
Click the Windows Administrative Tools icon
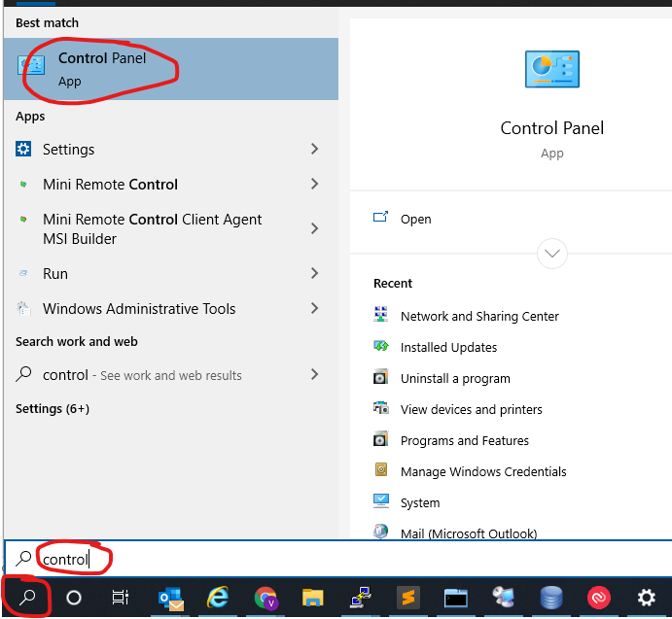point(23,308)
